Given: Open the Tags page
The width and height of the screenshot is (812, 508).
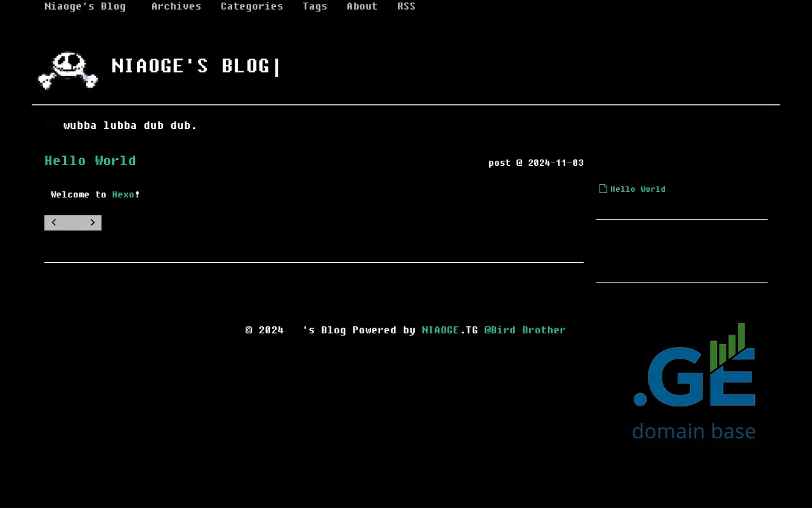Looking at the screenshot, I should tap(315, 6).
